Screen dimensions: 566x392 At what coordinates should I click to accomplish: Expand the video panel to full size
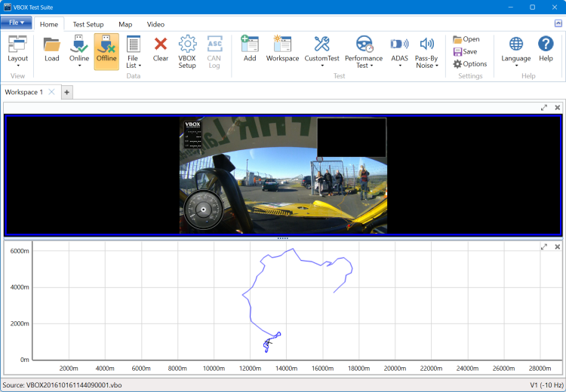[544, 108]
